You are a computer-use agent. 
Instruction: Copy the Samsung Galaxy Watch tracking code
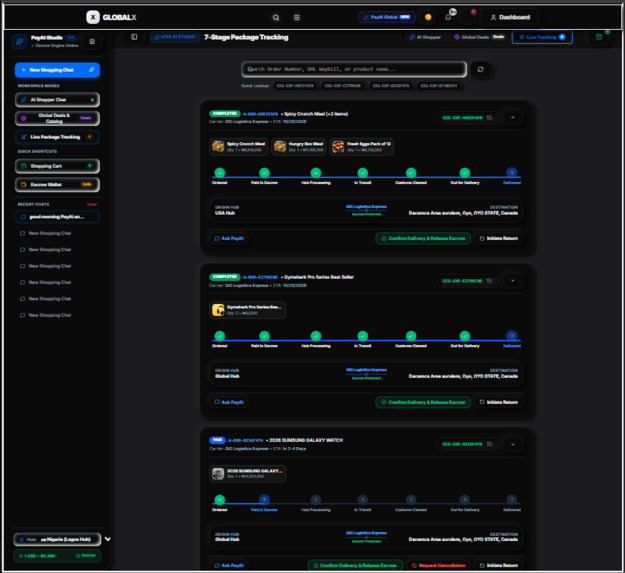(490, 444)
